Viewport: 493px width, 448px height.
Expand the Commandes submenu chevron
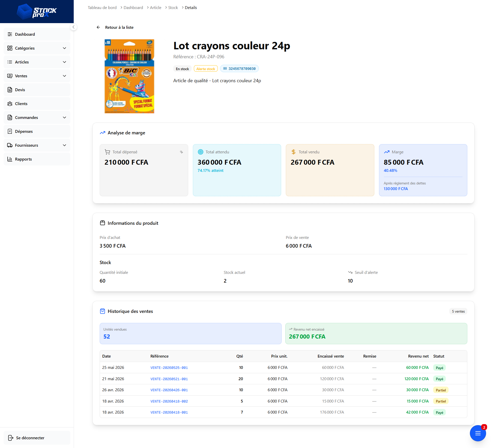(64, 117)
